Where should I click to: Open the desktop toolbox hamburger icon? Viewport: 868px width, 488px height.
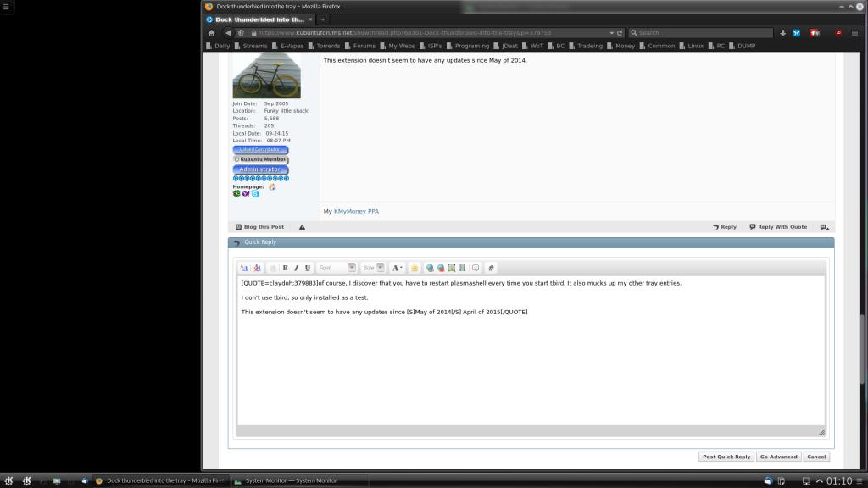(6, 7)
